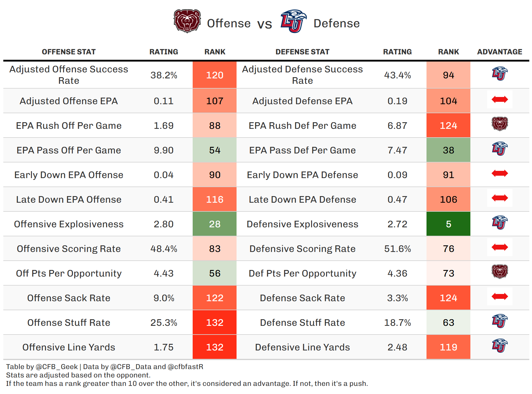Image resolution: width=532 pixels, height=394 pixels.
Task: Click the green rank 28 Offensive Explosiveness cell
Action: (215, 224)
